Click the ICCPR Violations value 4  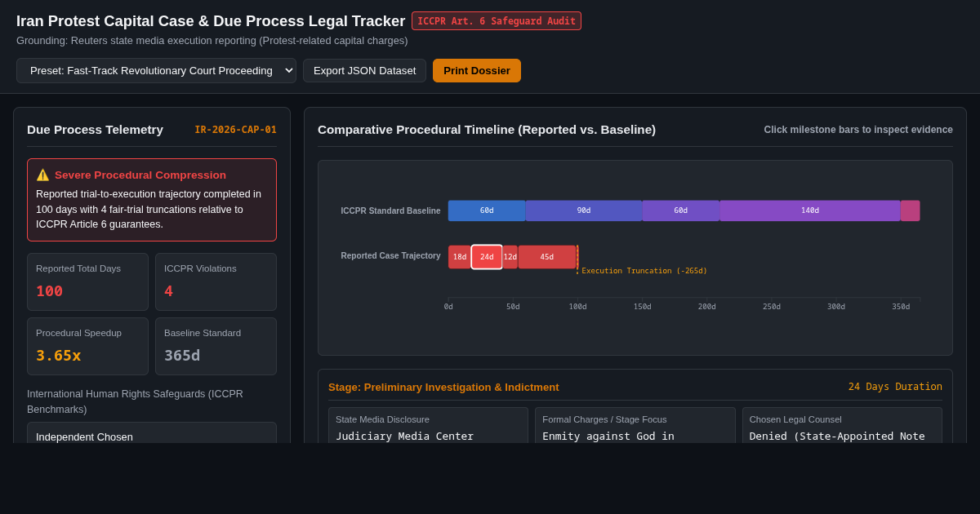(168, 291)
